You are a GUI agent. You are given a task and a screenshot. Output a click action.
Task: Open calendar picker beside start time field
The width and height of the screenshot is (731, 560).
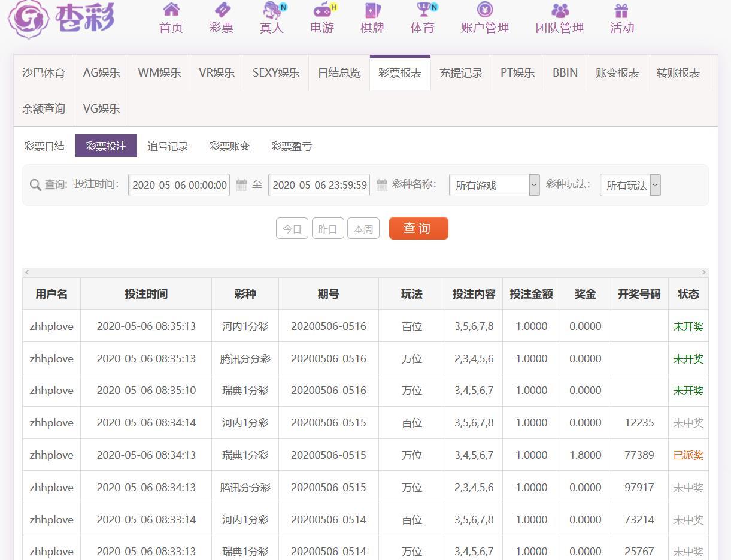[242, 185]
